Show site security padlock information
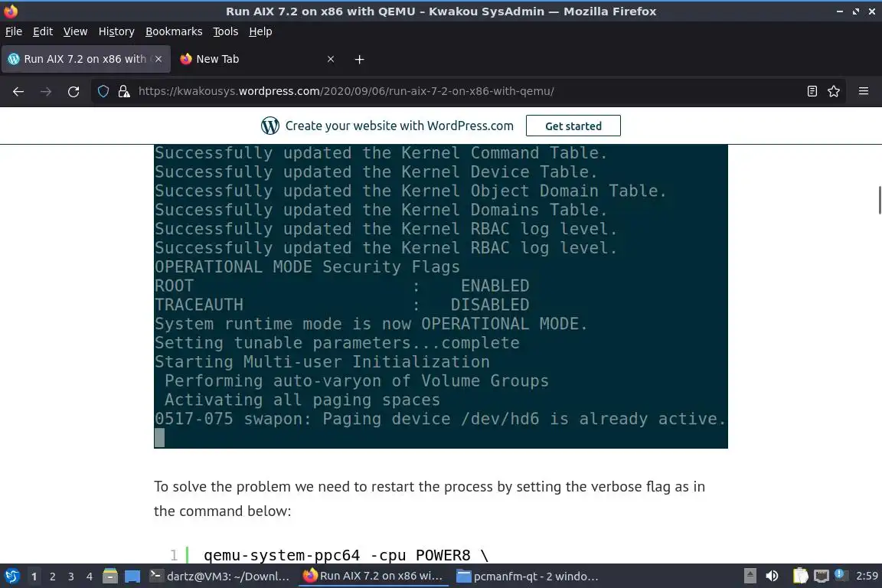The image size is (882, 588). click(124, 91)
